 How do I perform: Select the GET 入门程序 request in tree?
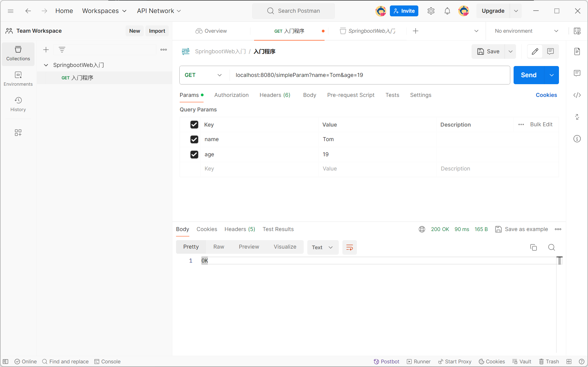click(x=104, y=78)
